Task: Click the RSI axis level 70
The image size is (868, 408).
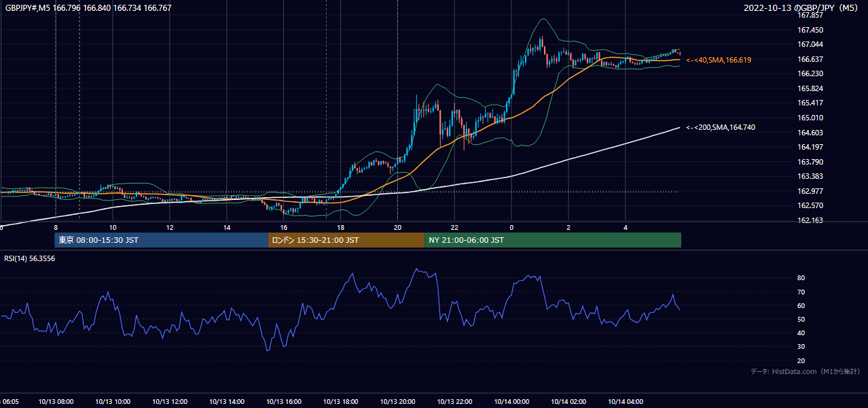Action: (x=801, y=292)
